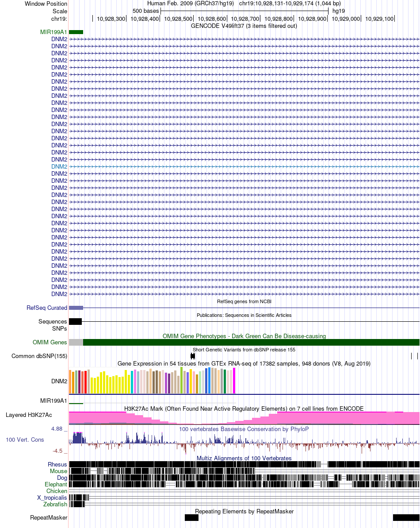This screenshot has width=420, height=528.
Task: Select the Rhesus alignment label
Action: [57, 464]
